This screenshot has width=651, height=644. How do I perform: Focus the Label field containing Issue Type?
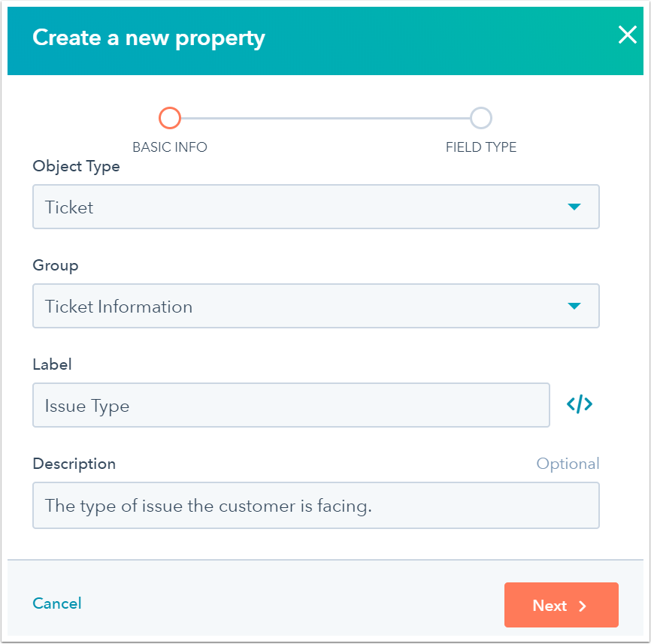(291, 406)
